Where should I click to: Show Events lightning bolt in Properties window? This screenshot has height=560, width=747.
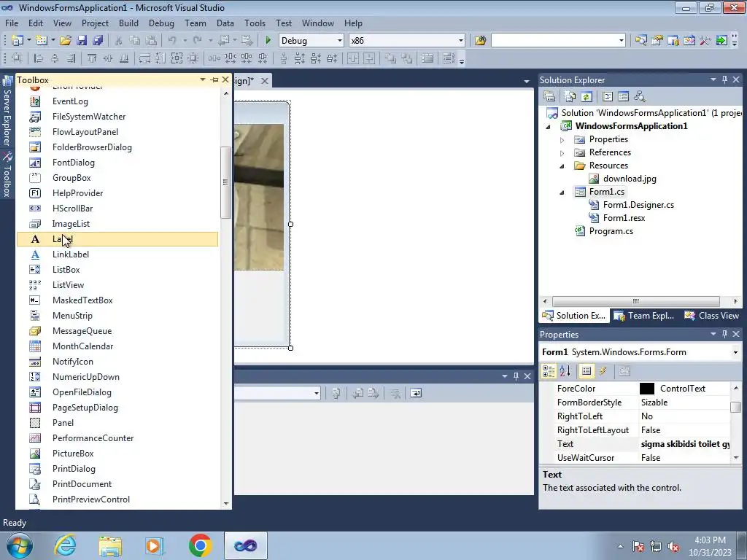[x=603, y=371]
